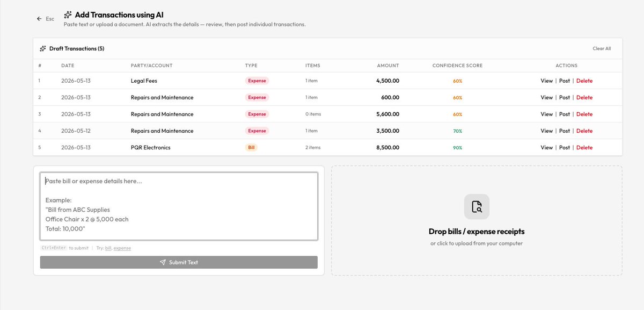Go back using the Esc button
This screenshot has width=644, height=310.
point(46,19)
